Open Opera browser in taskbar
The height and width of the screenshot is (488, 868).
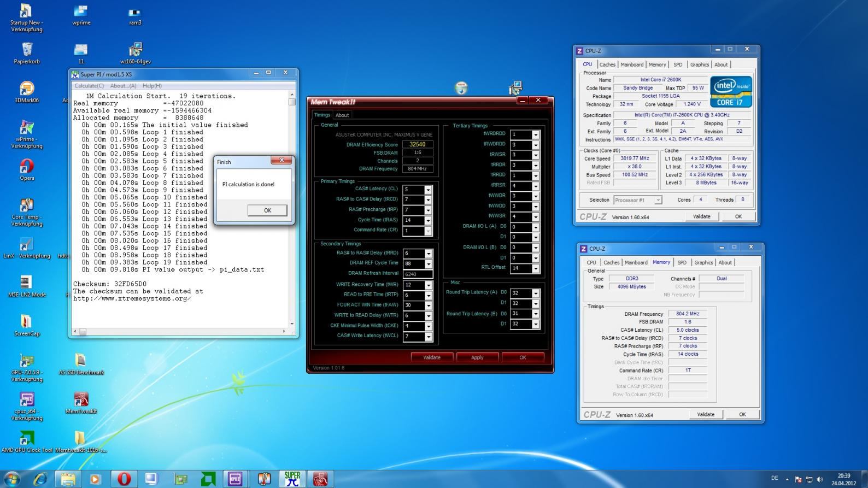(124, 479)
